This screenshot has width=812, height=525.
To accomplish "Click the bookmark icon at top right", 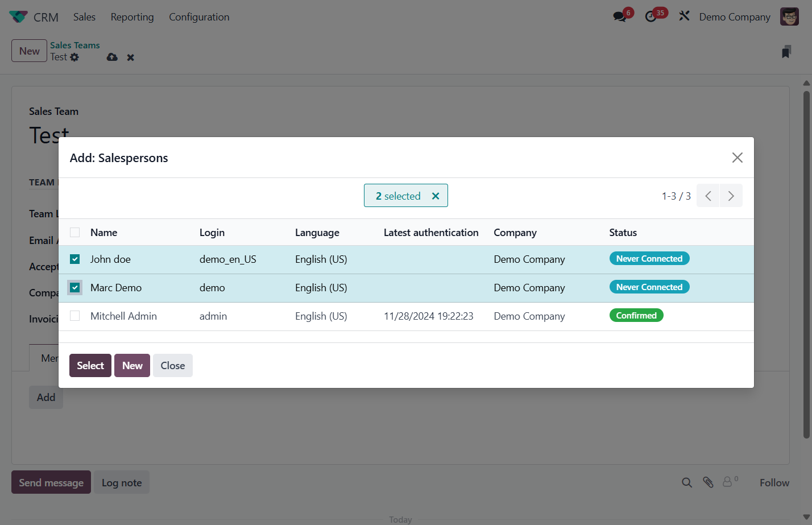I will (786, 52).
